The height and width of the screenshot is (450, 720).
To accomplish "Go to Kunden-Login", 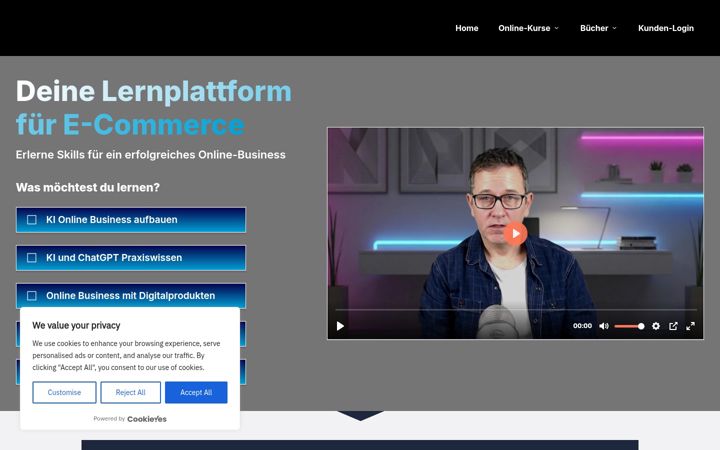I will pyautogui.click(x=666, y=28).
